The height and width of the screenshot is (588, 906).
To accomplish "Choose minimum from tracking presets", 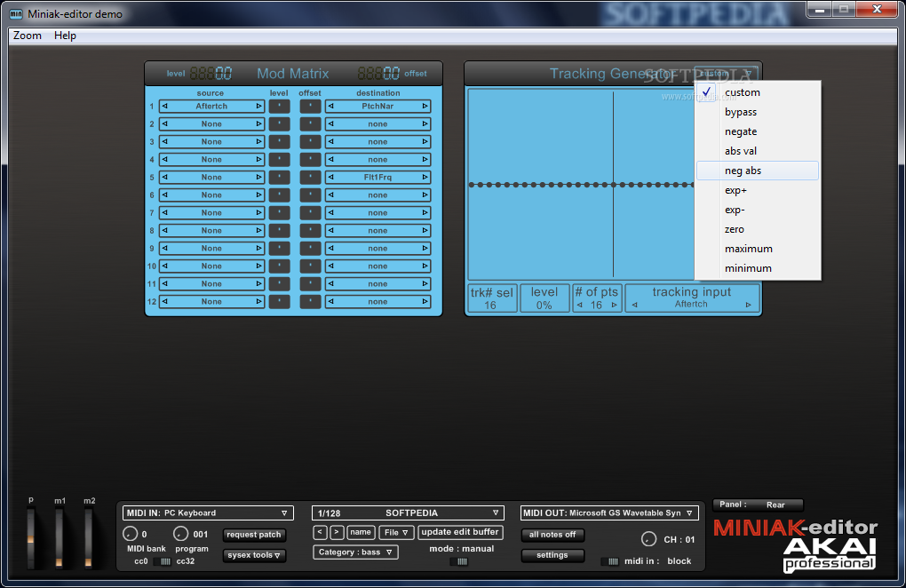I will click(758, 268).
